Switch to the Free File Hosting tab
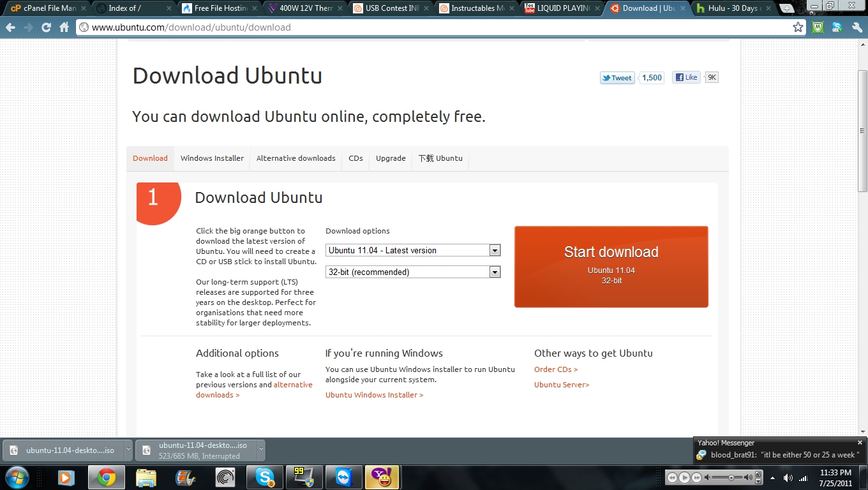The width and height of the screenshot is (868, 490). coord(220,8)
